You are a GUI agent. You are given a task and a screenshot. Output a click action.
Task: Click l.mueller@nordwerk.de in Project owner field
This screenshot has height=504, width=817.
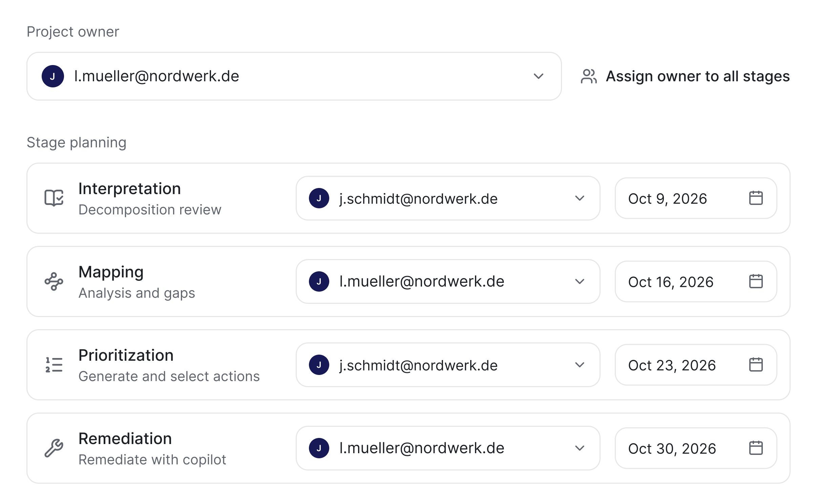(x=157, y=76)
